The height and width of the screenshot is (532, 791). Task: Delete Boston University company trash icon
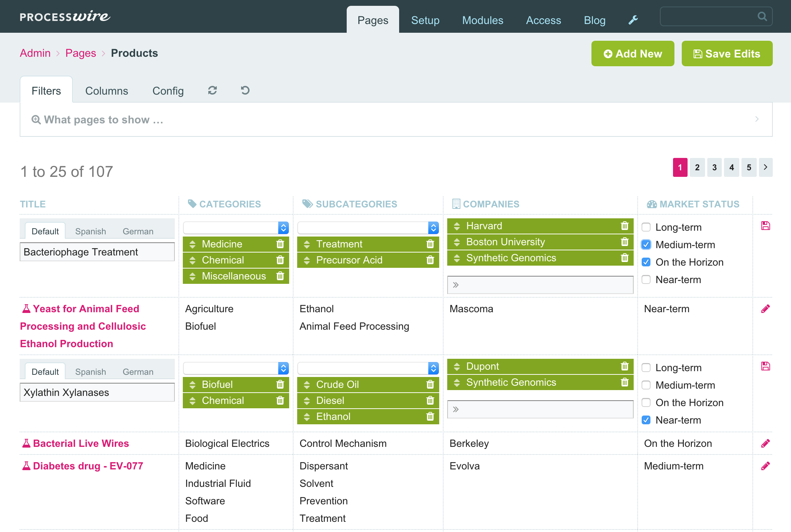[625, 242]
